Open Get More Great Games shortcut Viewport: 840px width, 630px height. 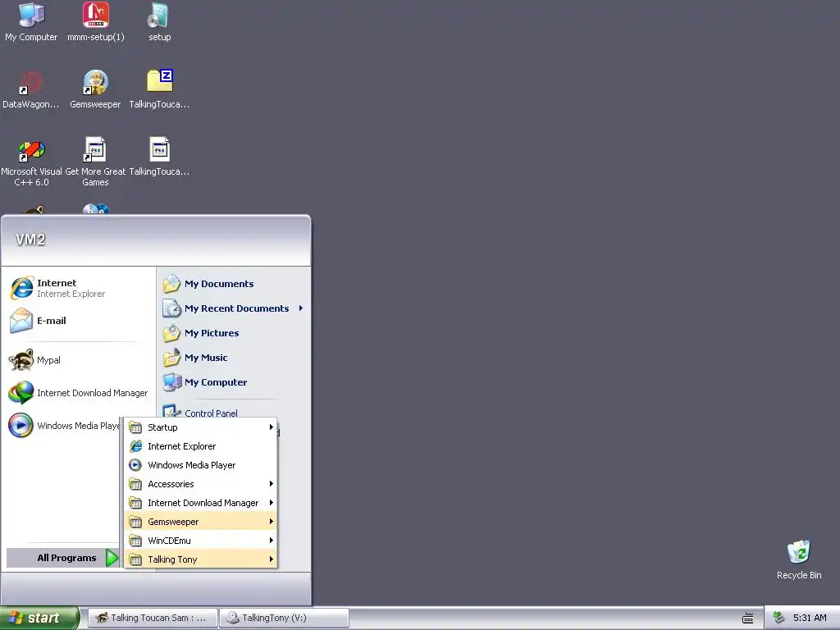point(95,162)
